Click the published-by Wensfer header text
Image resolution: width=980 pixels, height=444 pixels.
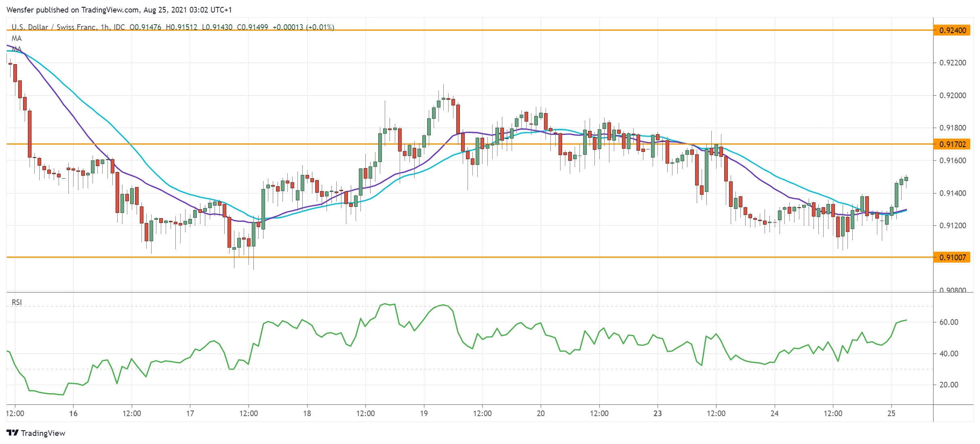(119, 10)
